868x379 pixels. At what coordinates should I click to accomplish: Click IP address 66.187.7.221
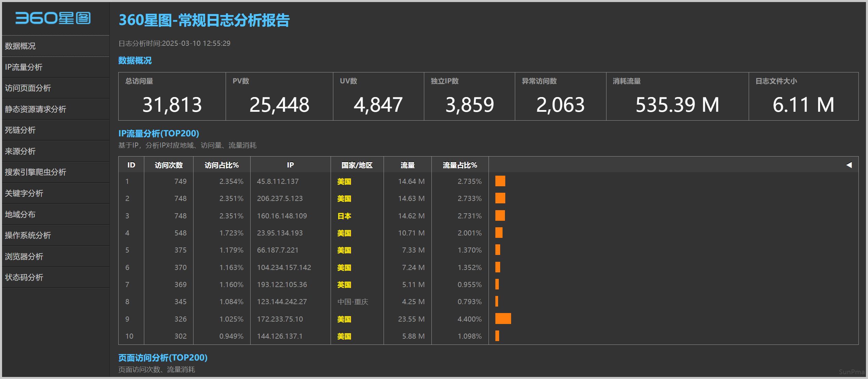pos(278,250)
